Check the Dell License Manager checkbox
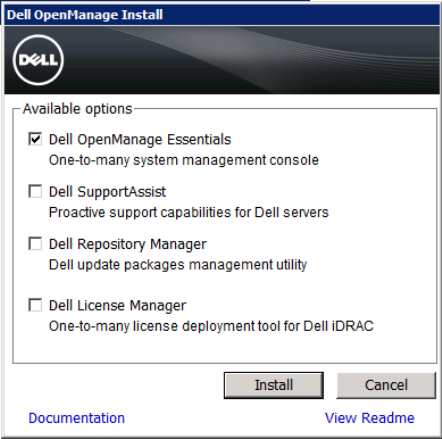The width and height of the screenshot is (442, 439). [35, 305]
